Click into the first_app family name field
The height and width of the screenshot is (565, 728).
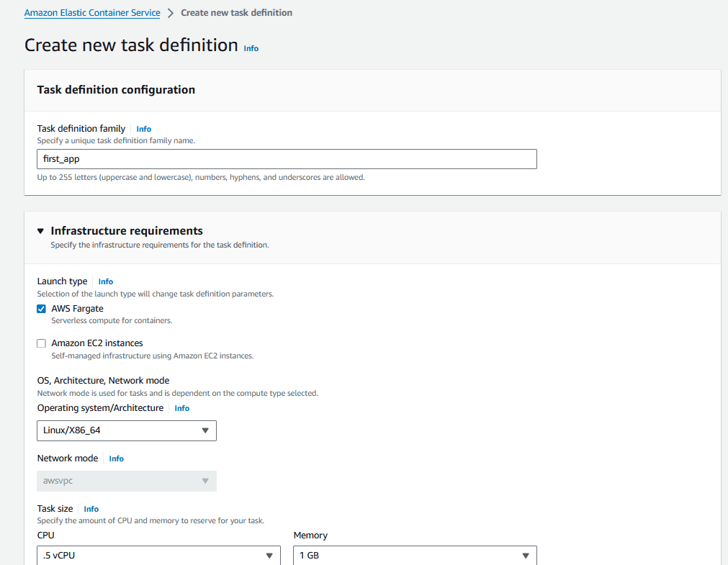(287, 159)
